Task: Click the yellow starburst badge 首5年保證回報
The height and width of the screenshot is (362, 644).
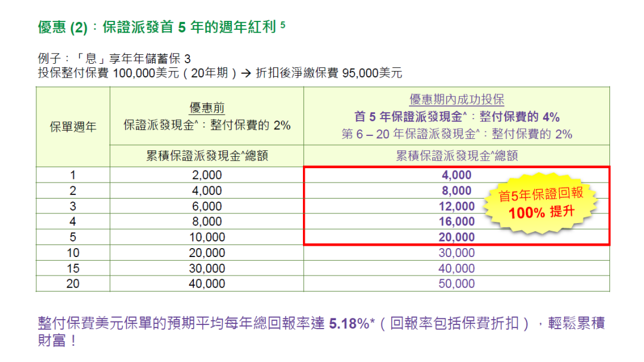Action: [x=540, y=203]
